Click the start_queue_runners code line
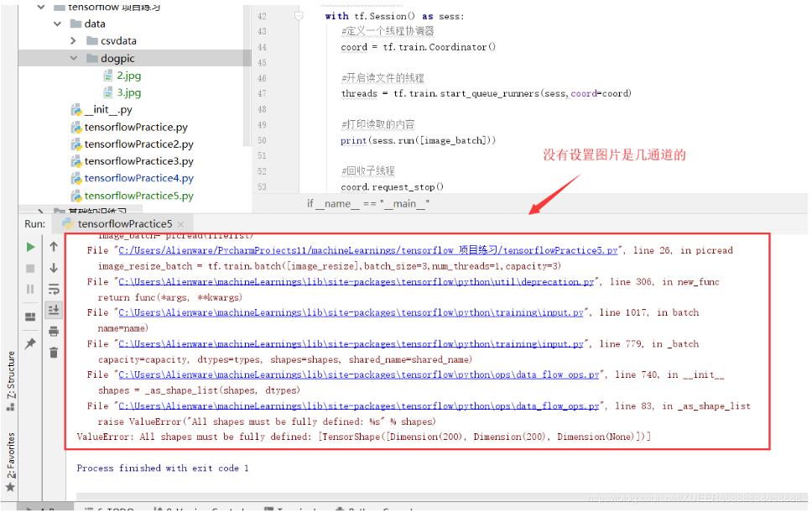Image resolution: width=812 pixels, height=513 pixels. 487,94
